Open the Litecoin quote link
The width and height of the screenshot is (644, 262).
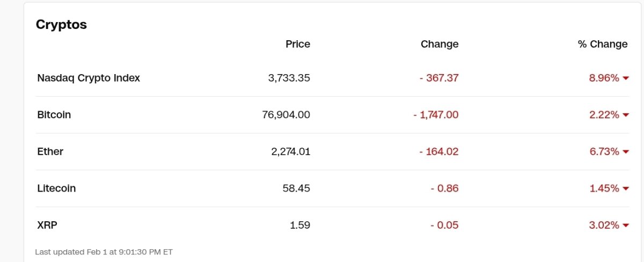(56, 188)
